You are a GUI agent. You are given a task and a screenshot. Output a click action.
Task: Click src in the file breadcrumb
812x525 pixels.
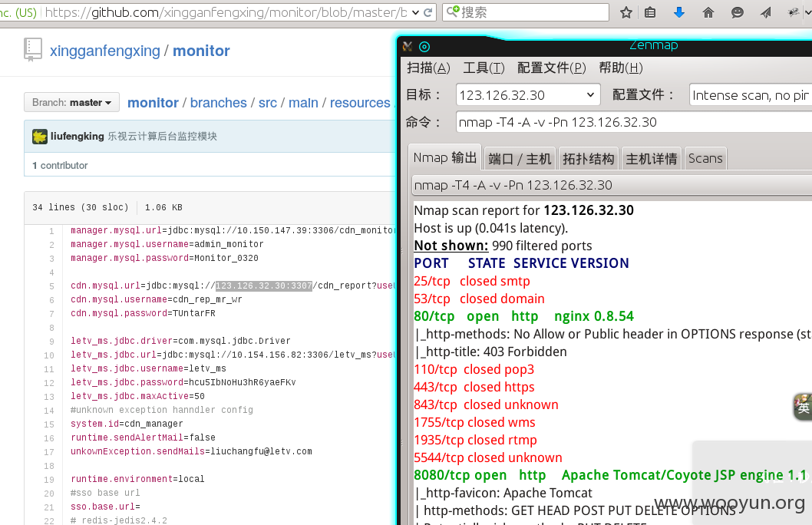pyautogui.click(x=267, y=103)
